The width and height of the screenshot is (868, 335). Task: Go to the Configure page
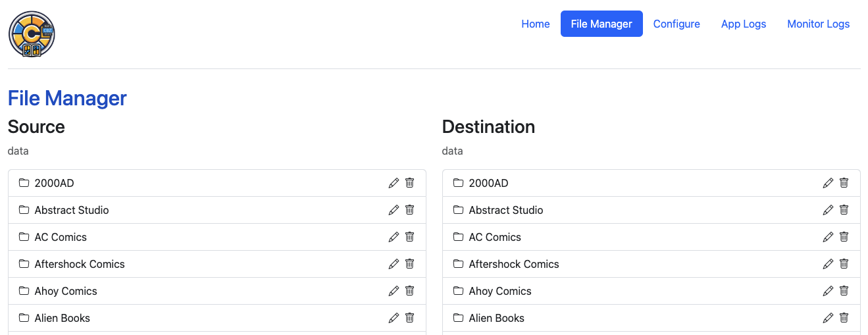[676, 24]
